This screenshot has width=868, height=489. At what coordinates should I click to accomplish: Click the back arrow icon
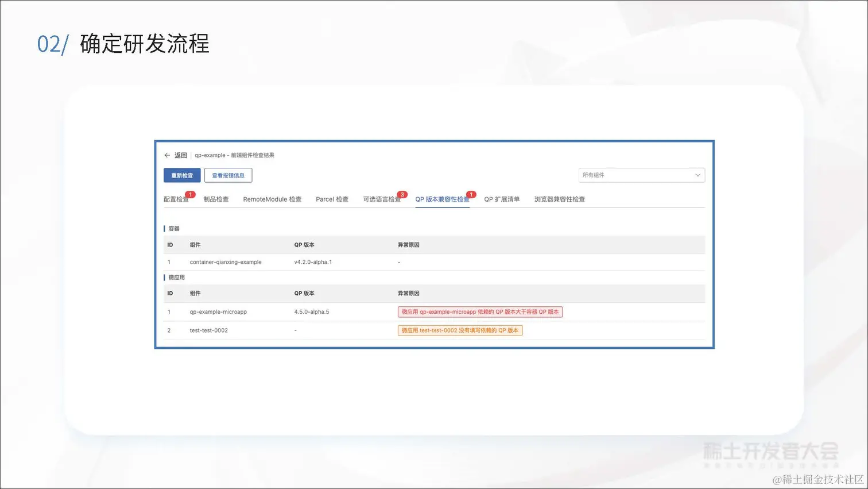pyautogui.click(x=167, y=155)
